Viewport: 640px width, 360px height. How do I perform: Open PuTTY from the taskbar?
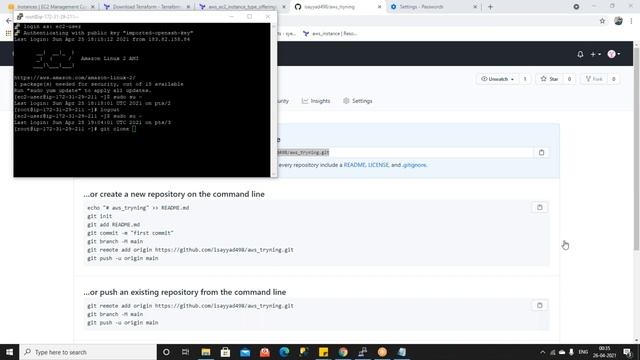362,352
